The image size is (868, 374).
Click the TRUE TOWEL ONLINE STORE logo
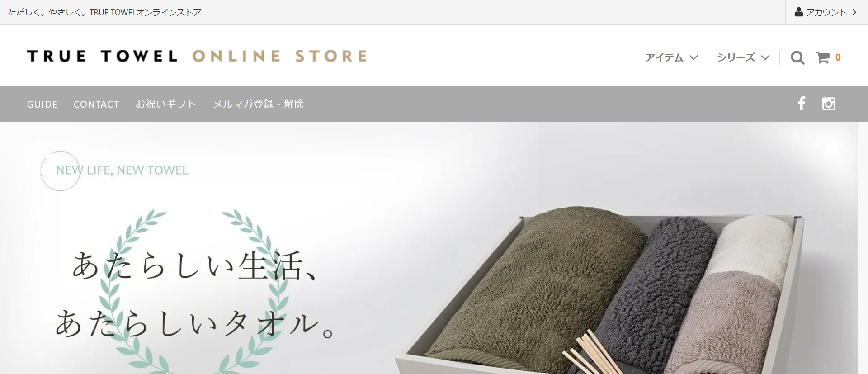coord(197,56)
